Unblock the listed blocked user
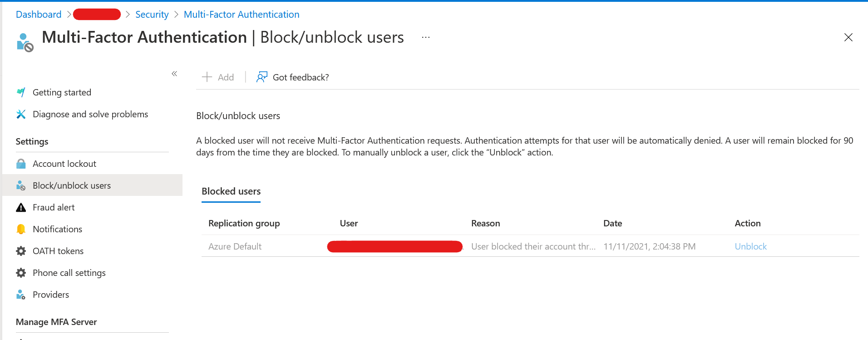Viewport: 868px width, 340px height. click(750, 246)
